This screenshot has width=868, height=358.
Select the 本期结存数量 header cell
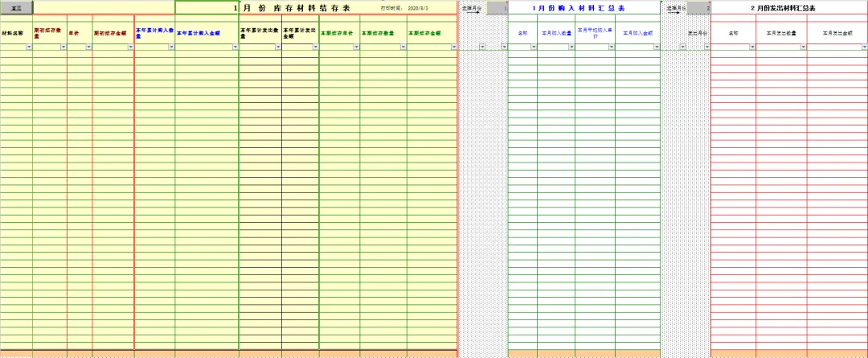pos(383,33)
